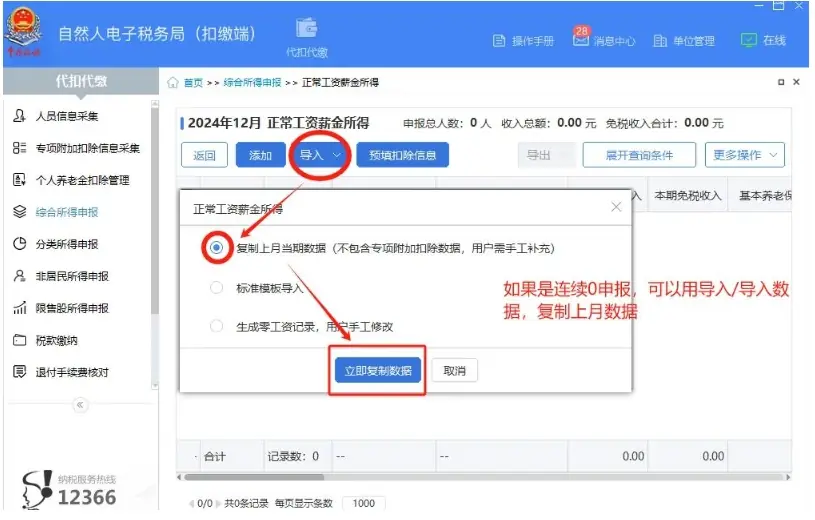The image size is (815, 520).
Task: Click the 专项附加扣除信息采集 list icon
Action: (19, 148)
